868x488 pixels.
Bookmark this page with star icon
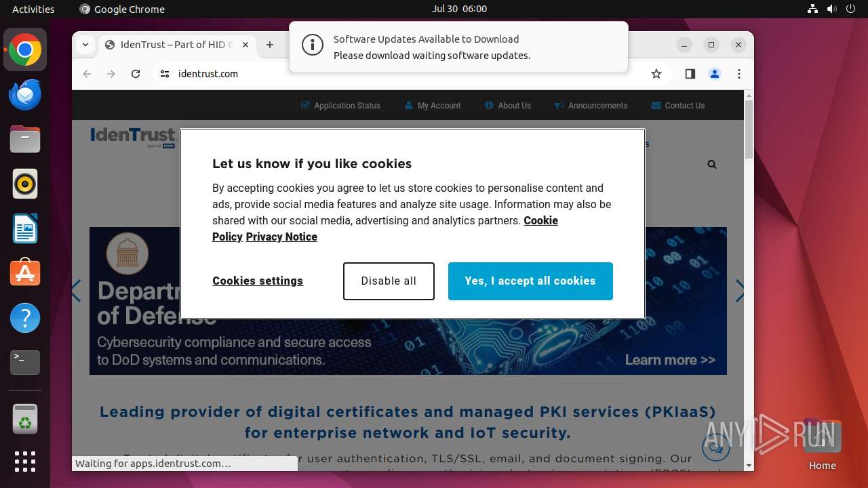656,74
